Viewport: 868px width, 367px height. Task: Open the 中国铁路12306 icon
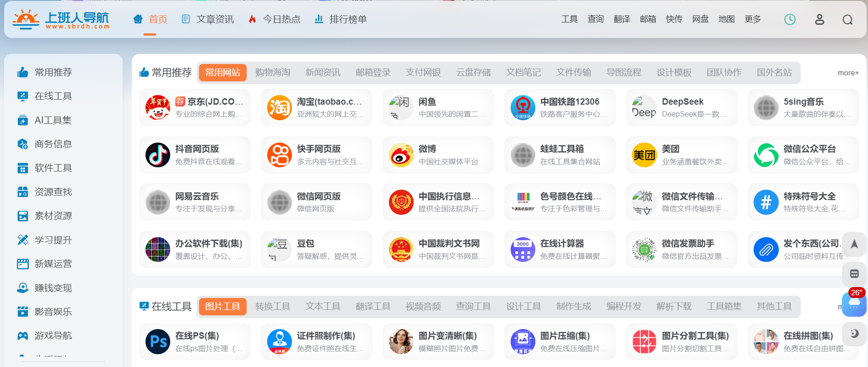click(x=523, y=107)
